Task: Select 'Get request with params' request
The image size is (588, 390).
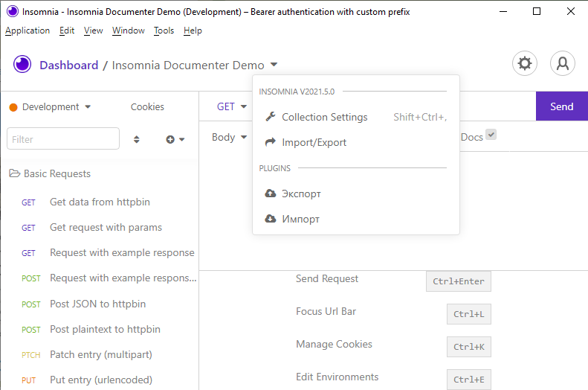Action: coord(100,228)
